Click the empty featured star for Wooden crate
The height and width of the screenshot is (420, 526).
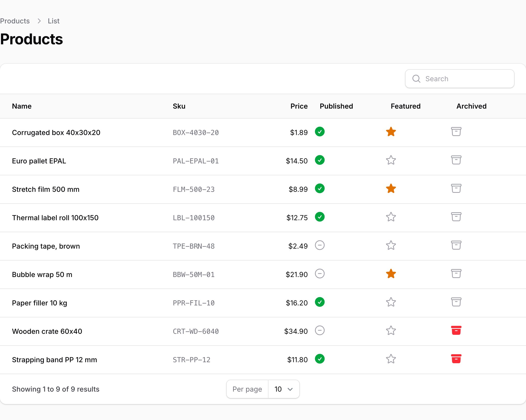pyautogui.click(x=391, y=331)
